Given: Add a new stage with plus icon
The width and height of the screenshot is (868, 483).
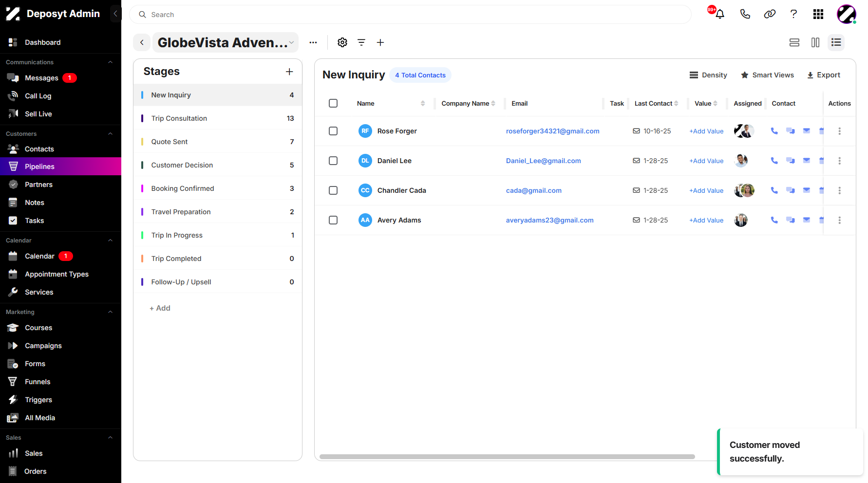Looking at the screenshot, I should click(x=289, y=72).
